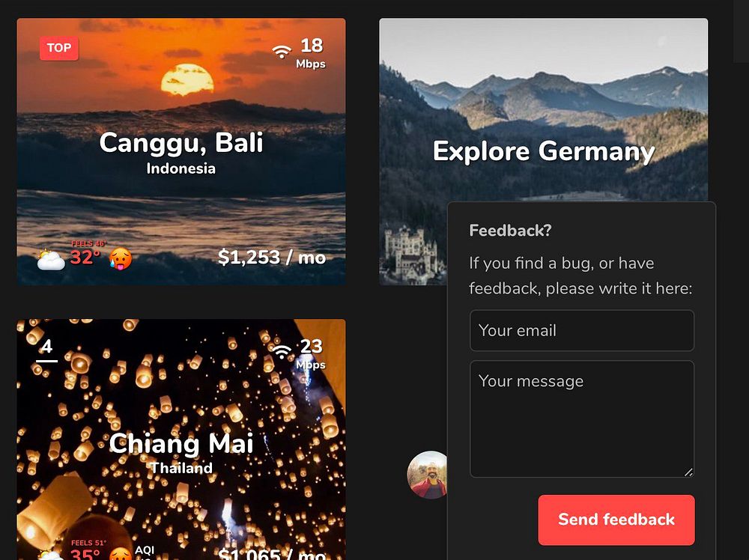The image size is (749, 560).
Task: Click the AQI label on Chiang Mai card
Action: click(145, 550)
